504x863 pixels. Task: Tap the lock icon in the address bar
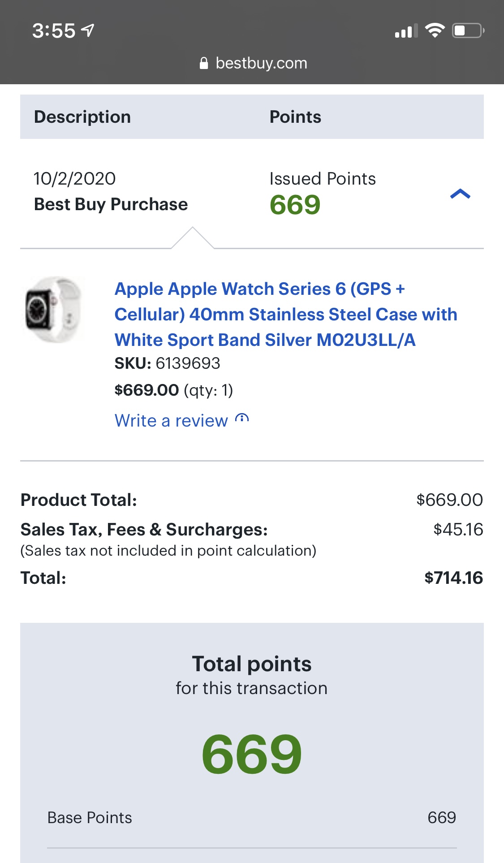pos(204,63)
